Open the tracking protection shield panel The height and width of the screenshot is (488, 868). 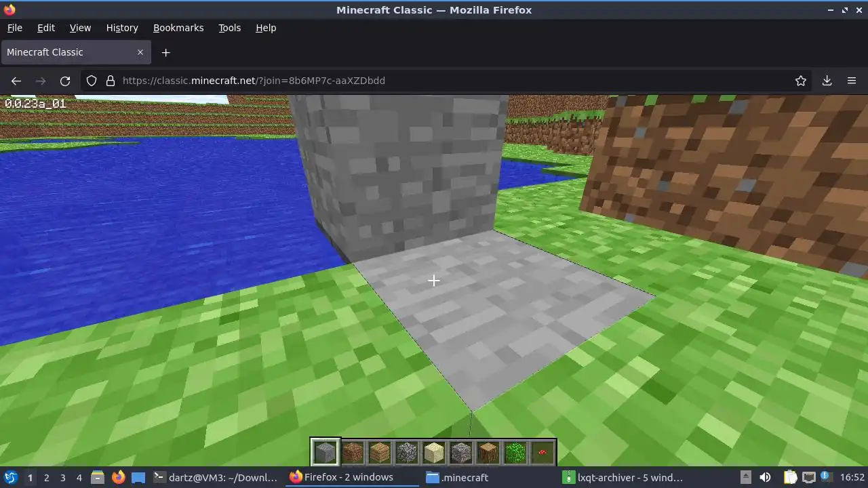(x=92, y=81)
